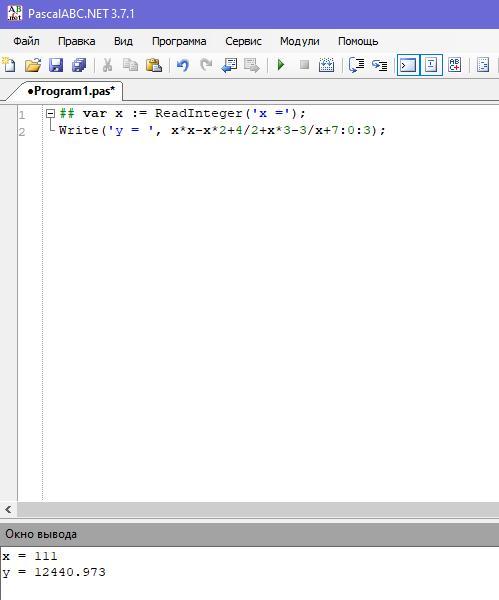Click the horizontal scrollbar left arrow
Viewport: 499px width, 600px height.
pyautogui.click(x=8, y=509)
